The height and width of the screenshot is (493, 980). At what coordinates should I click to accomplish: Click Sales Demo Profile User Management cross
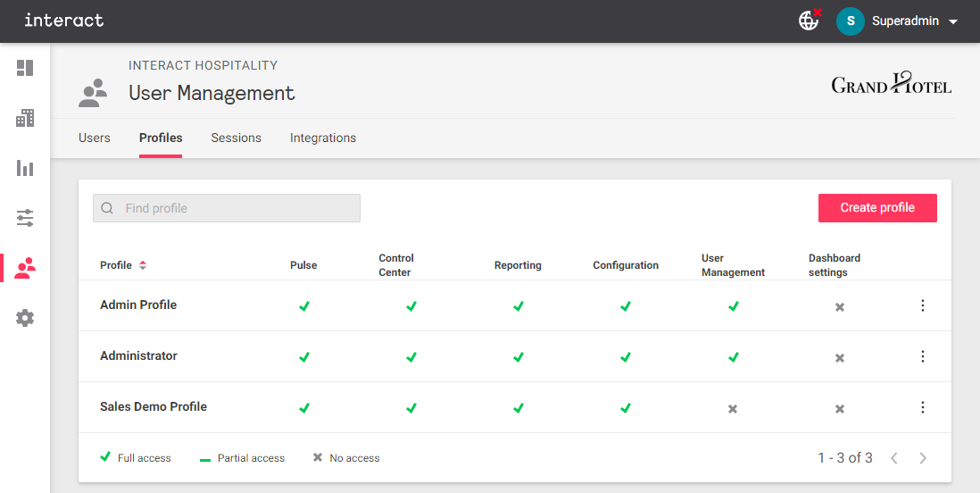tap(733, 408)
